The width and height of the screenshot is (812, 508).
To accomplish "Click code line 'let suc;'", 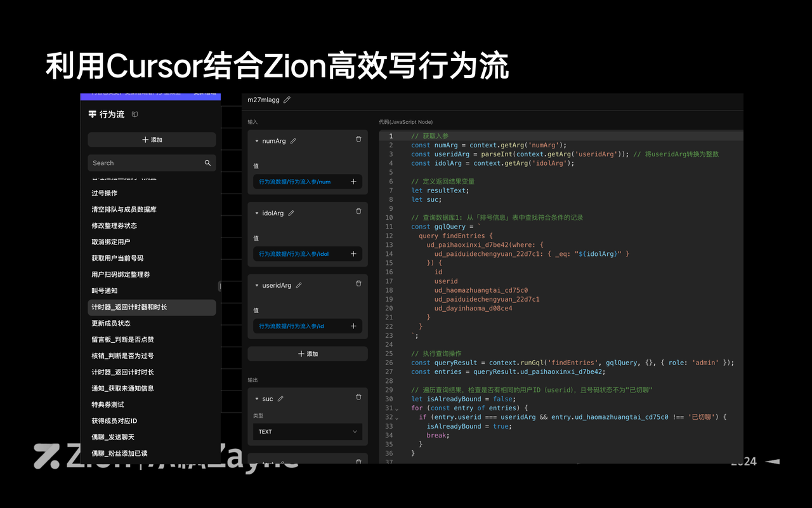I will [x=425, y=199].
